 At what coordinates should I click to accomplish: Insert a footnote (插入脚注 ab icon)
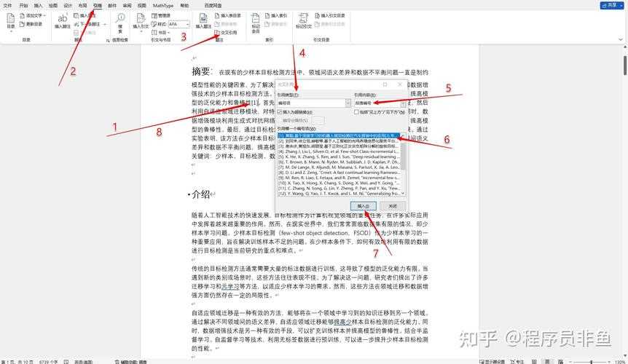point(63,21)
